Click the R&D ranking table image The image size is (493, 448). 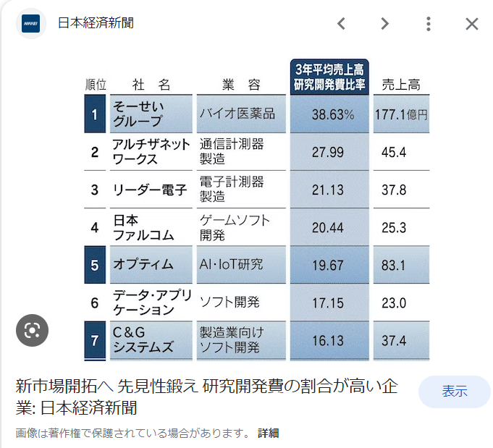(257, 210)
